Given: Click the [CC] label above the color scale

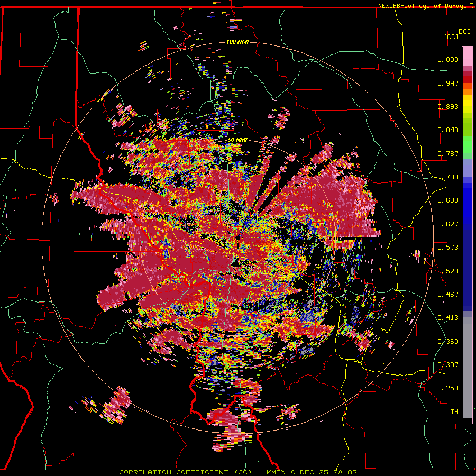Looking at the screenshot, I should [x=451, y=36].
